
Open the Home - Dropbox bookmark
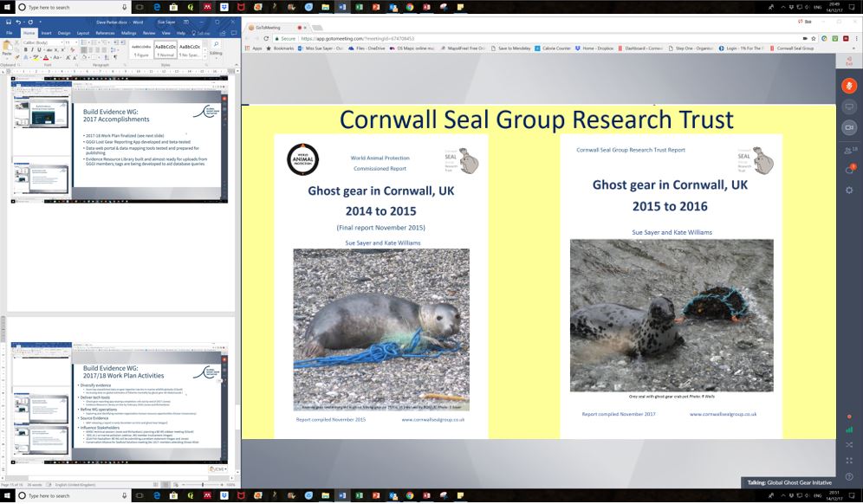(594, 48)
